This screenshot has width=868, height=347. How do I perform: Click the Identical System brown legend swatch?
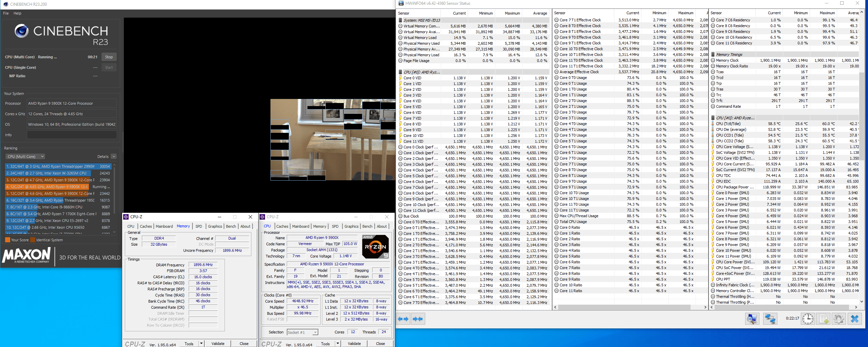[33, 240]
